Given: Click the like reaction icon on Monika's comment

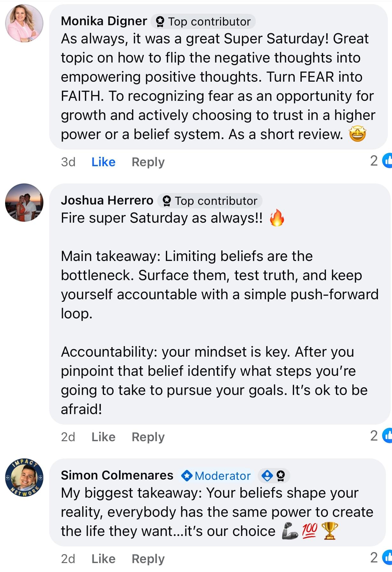Looking at the screenshot, I should point(387,160).
